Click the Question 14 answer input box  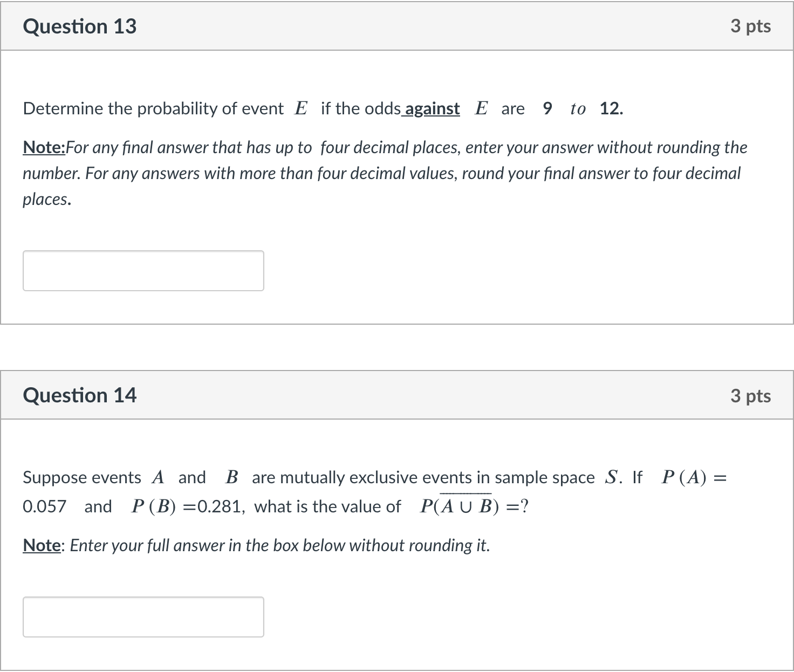coord(142,616)
